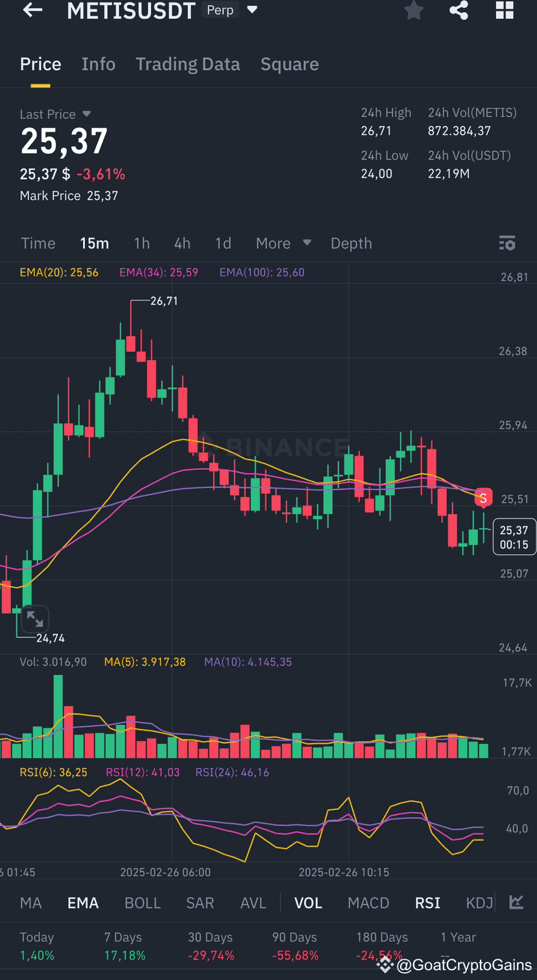Tap the S sell order marker on chart
The height and width of the screenshot is (980, 537).
point(483,498)
